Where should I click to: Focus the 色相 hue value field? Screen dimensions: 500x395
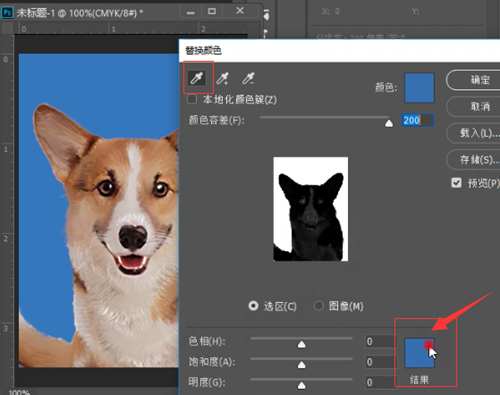tap(380, 341)
